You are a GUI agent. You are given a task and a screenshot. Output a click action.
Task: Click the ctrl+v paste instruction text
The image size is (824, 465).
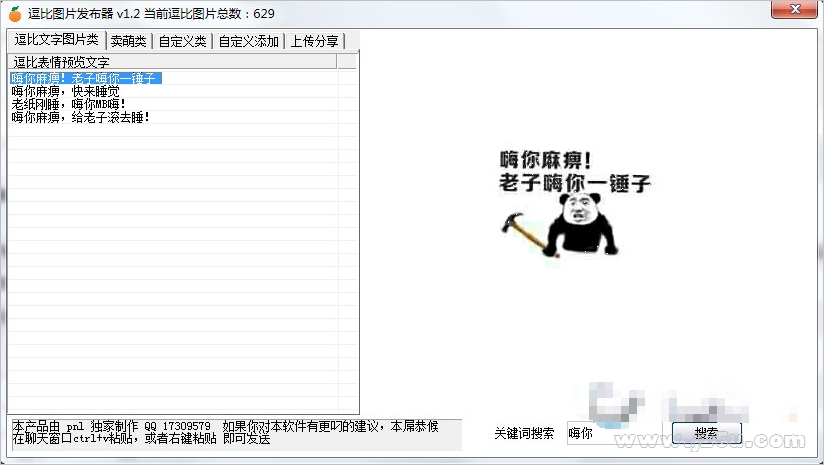(x=141, y=438)
